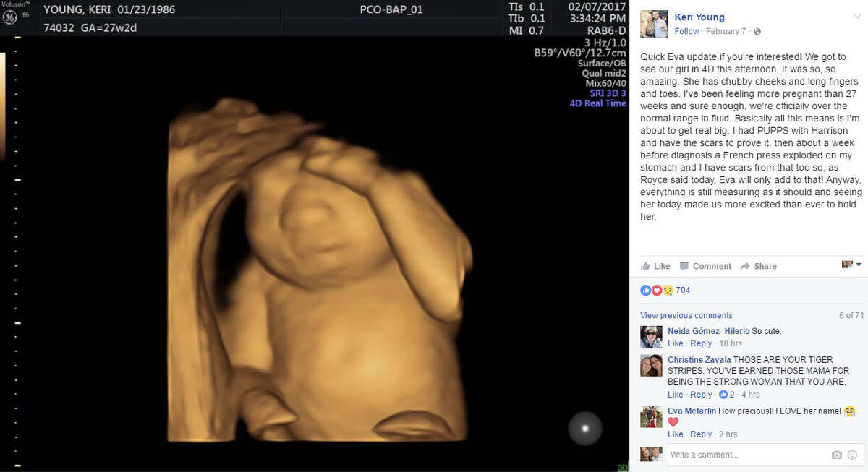Like Christine Zavala's comment
Viewport: 868px width, 472px height.
click(x=675, y=395)
